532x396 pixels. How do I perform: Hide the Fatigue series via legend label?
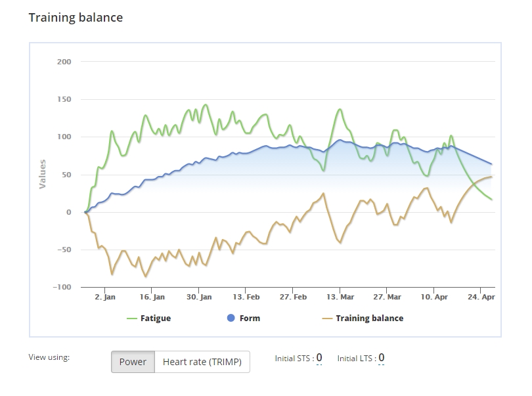[x=155, y=319]
